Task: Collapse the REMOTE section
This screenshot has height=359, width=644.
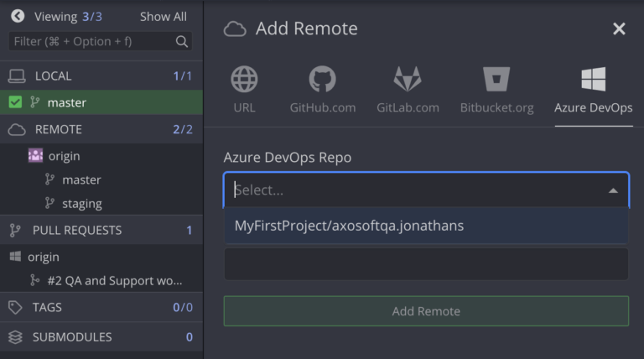Action: [58, 129]
